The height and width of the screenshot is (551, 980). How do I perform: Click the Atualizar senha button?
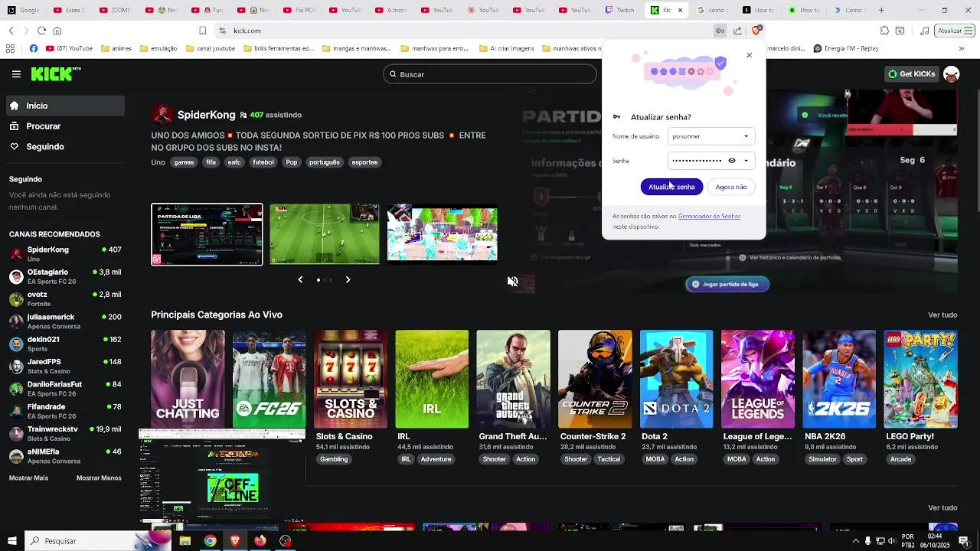[x=671, y=187]
